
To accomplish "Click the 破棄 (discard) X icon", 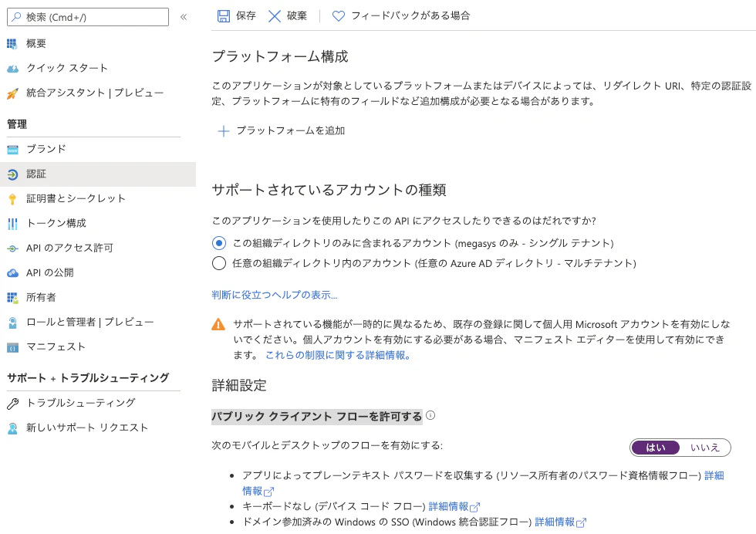I will coord(275,16).
